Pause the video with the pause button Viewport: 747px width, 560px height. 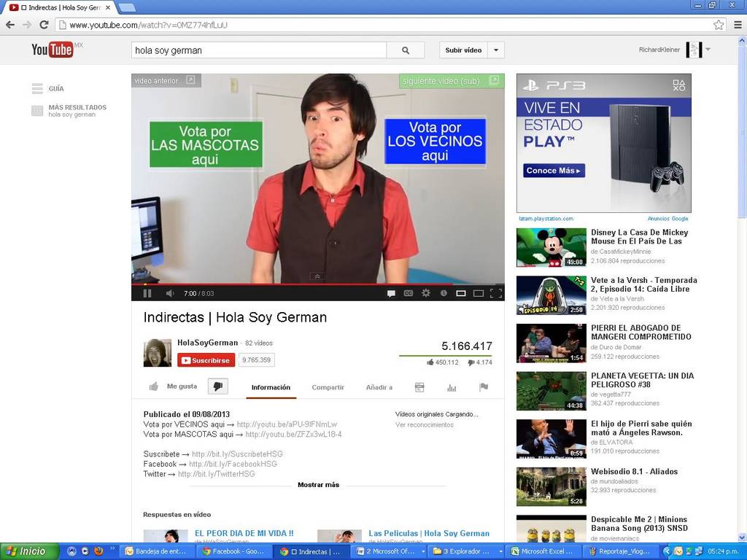point(147,293)
